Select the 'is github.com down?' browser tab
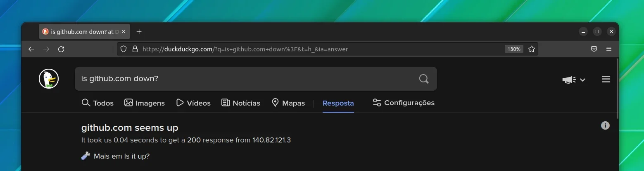The width and height of the screenshot is (644, 171). click(x=85, y=31)
